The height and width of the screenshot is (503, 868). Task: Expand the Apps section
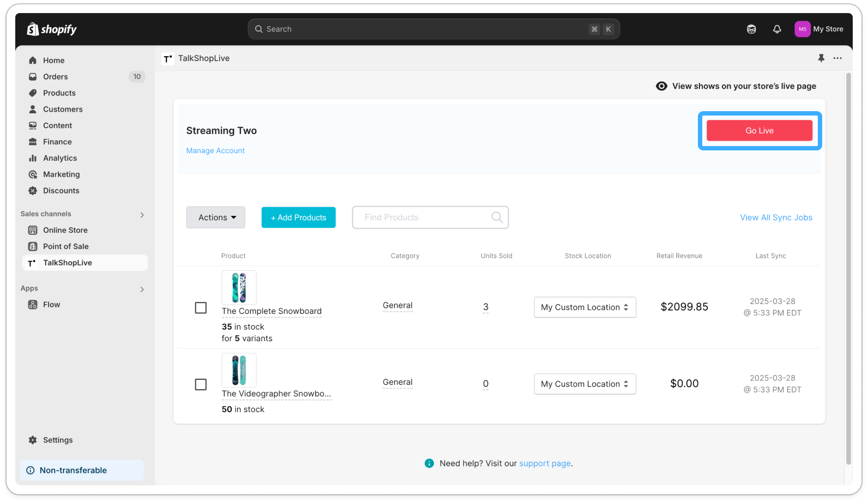[x=142, y=289]
